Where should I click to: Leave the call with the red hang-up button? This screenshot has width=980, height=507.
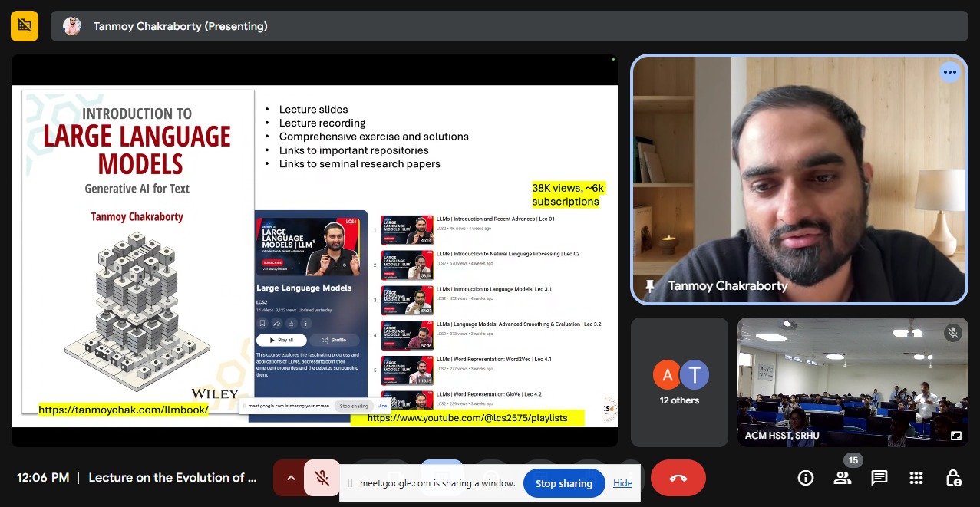678,478
